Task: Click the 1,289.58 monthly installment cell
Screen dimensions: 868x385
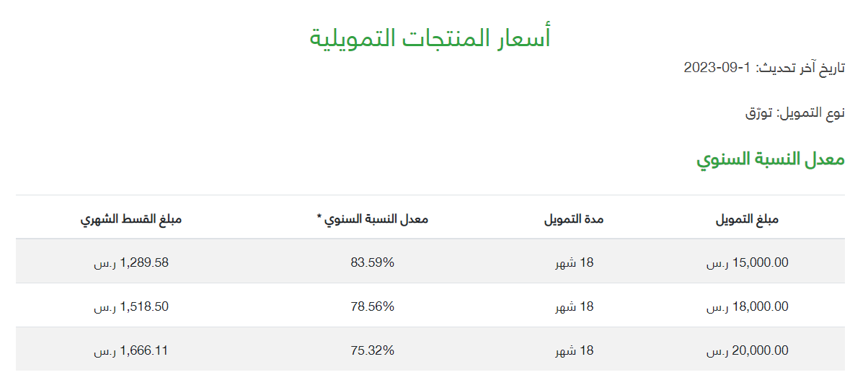Action: click(x=131, y=263)
